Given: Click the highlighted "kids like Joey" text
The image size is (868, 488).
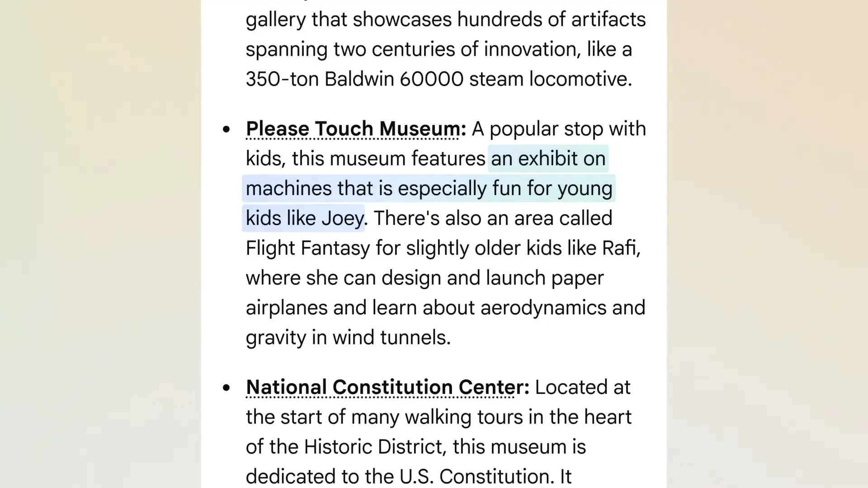Looking at the screenshot, I should click(304, 218).
